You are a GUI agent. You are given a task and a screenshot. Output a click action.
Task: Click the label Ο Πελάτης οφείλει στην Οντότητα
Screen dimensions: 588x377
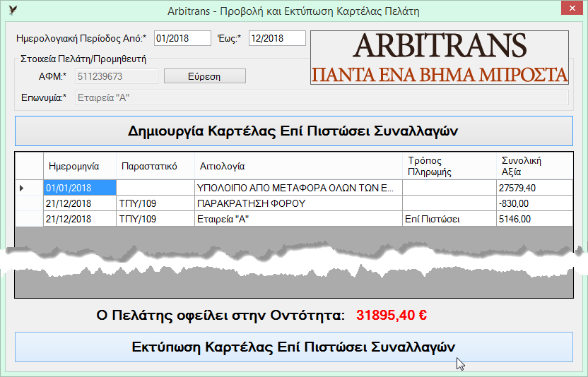click(220, 315)
